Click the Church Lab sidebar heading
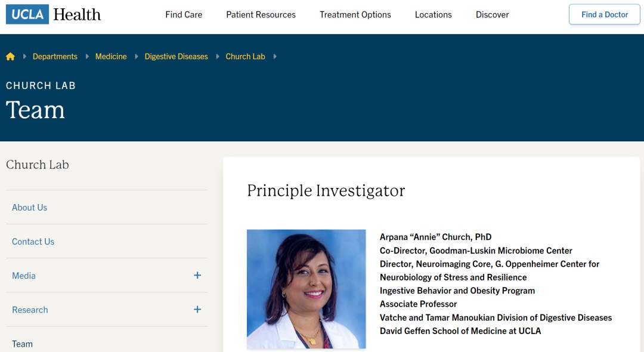 pos(38,165)
